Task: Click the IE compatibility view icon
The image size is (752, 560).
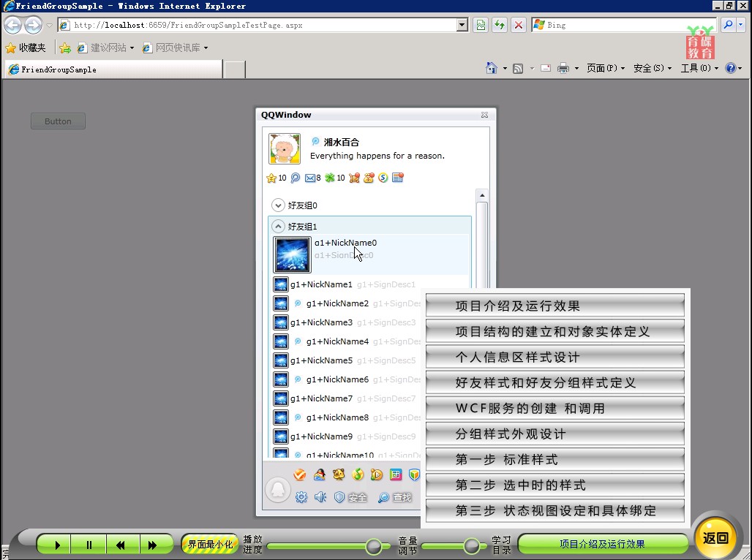Action: [481, 25]
